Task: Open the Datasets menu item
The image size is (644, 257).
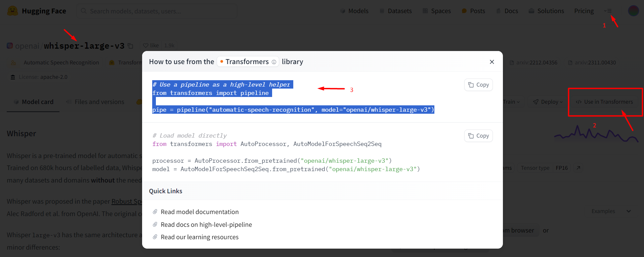Action: [x=395, y=11]
